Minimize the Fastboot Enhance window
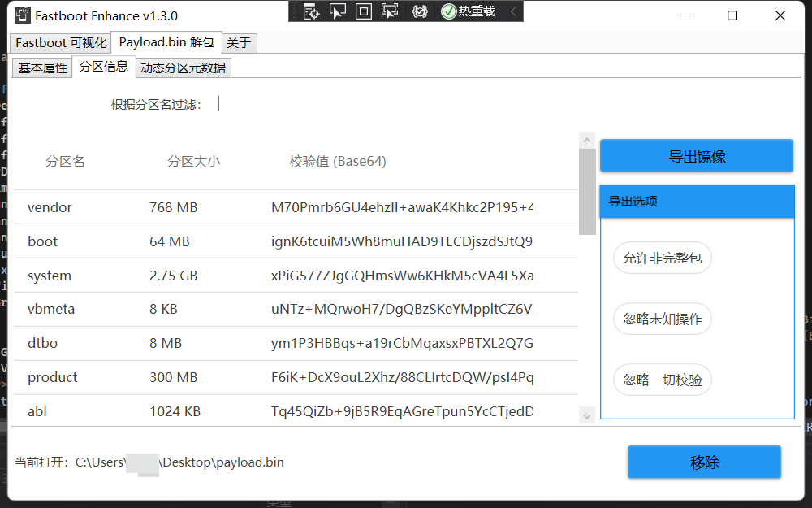This screenshot has height=508, width=812. click(685, 15)
